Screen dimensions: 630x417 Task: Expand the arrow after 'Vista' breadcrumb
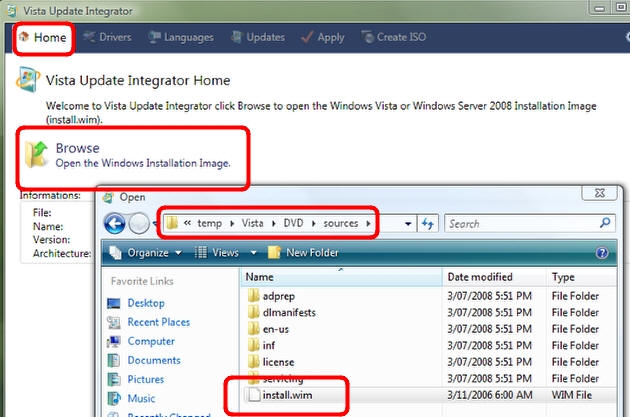(x=274, y=224)
